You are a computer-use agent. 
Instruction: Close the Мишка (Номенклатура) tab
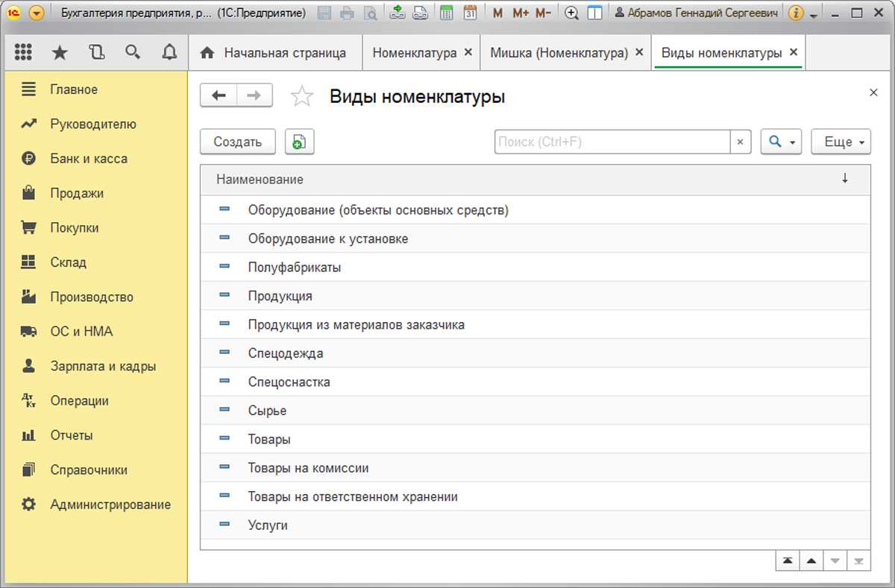click(639, 53)
